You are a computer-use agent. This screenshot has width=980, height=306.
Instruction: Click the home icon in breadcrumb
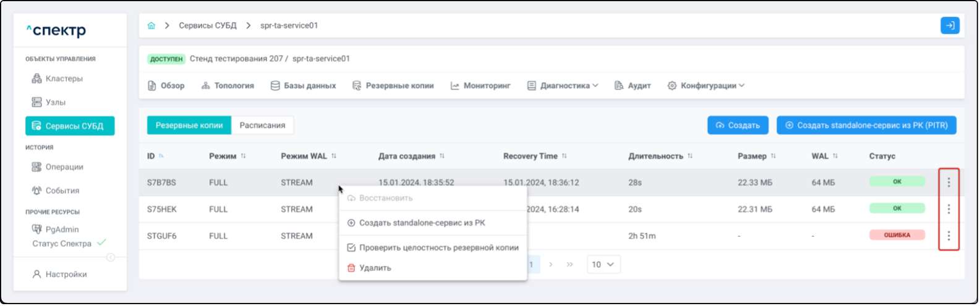[151, 26]
